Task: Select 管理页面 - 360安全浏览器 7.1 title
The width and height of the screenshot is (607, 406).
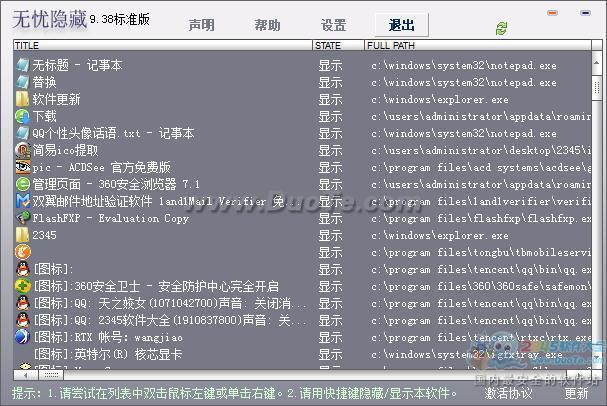Action: pyautogui.click(x=116, y=184)
